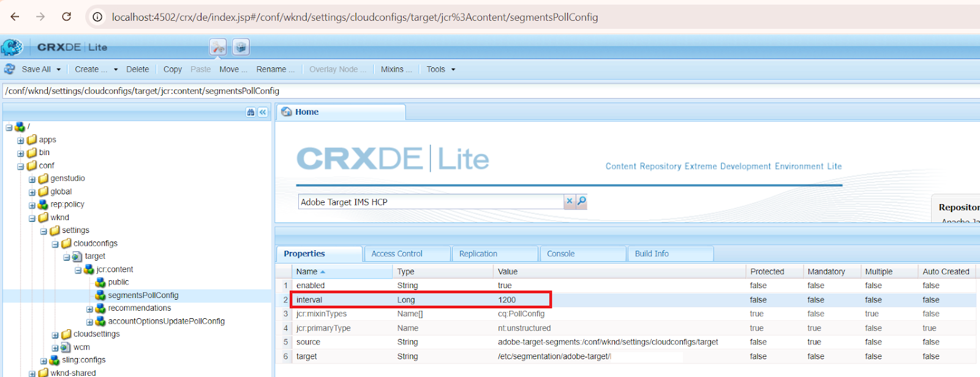The height and width of the screenshot is (377, 980).
Task: Click the browser forward arrow
Action: [40, 17]
